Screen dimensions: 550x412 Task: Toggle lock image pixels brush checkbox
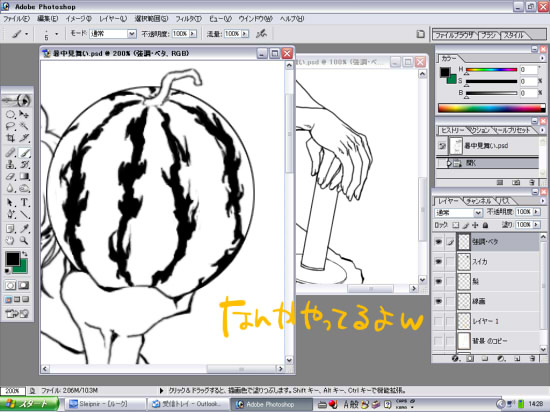point(465,225)
